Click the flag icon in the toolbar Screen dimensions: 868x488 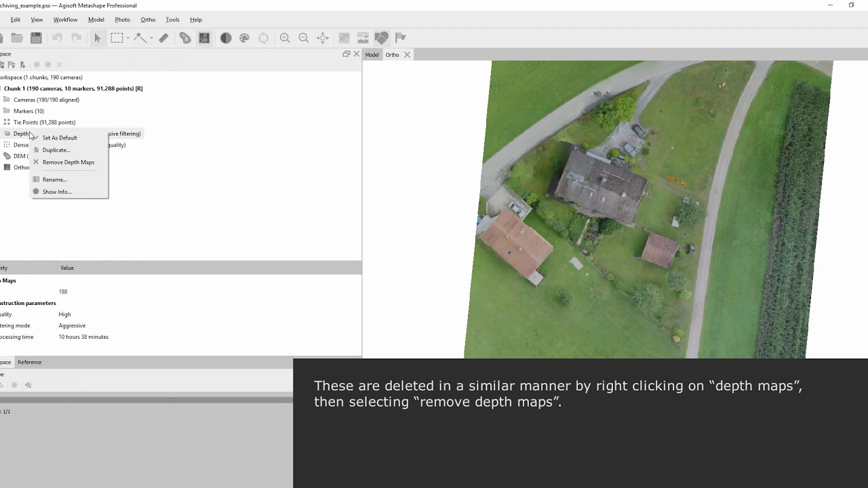tap(401, 38)
